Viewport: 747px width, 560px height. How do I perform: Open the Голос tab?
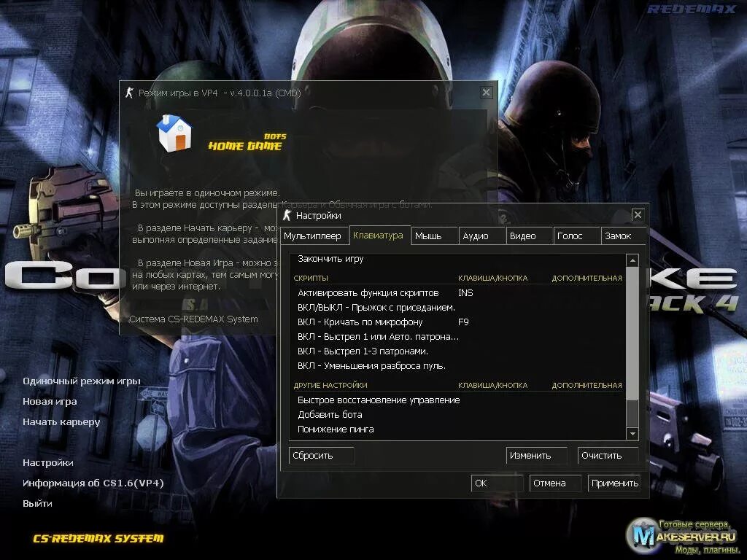[x=576, y=236]
